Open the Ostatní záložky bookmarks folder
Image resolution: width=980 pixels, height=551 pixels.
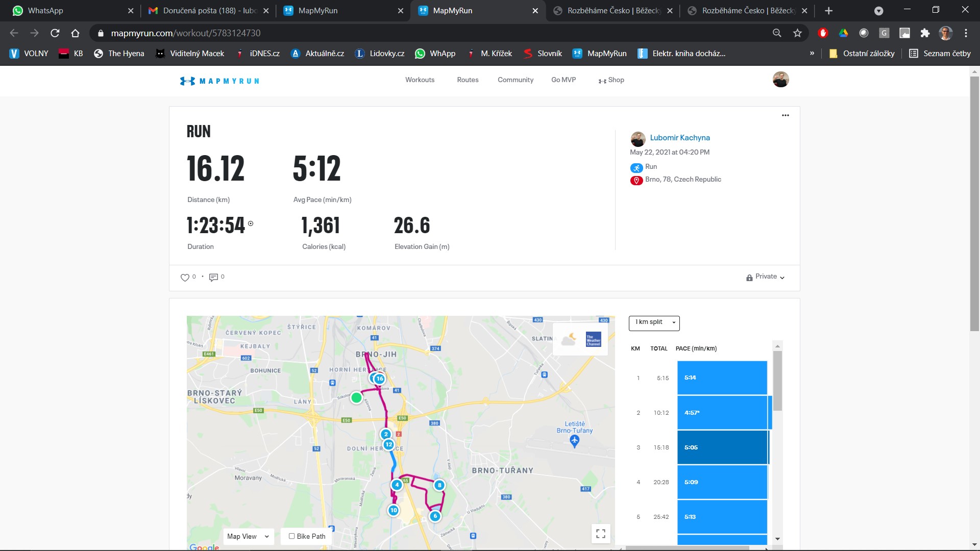pyautogui.click(x=862, y=54)
